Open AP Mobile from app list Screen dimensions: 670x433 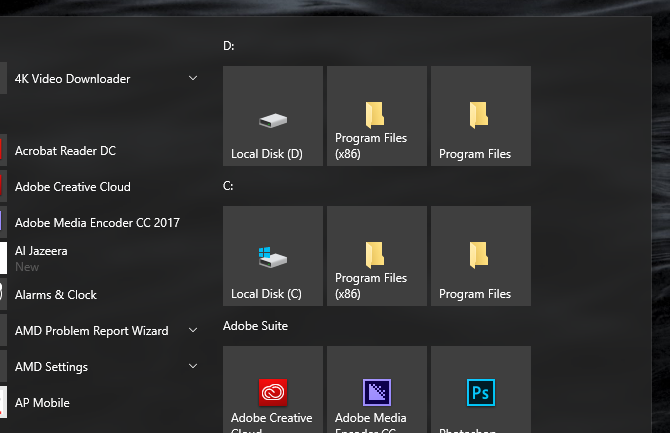[103, 403]
